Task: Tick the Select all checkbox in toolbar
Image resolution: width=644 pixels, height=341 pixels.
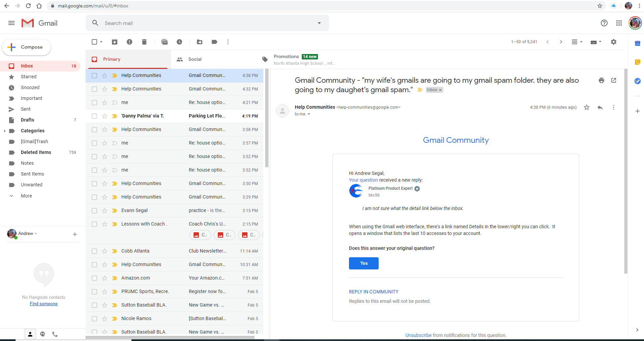Action: tap(94, 42)
